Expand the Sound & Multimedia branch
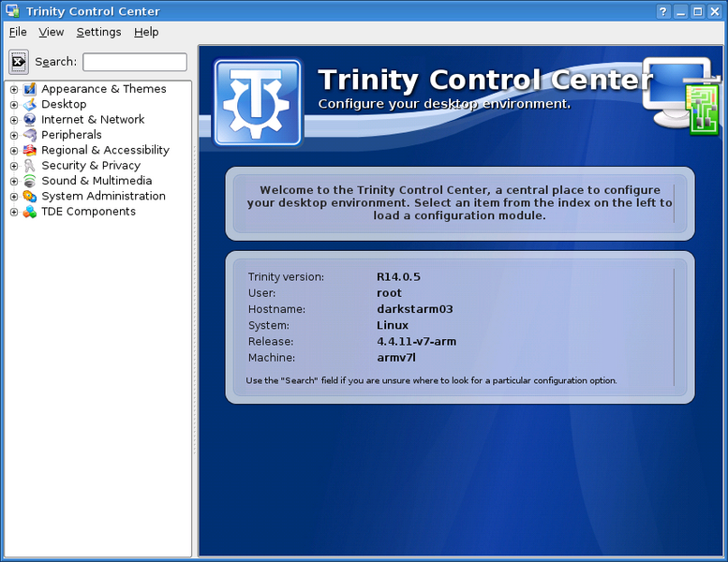The width and height of the screenshot is (728, 562). pyautogui.click(x=14, y=181)
